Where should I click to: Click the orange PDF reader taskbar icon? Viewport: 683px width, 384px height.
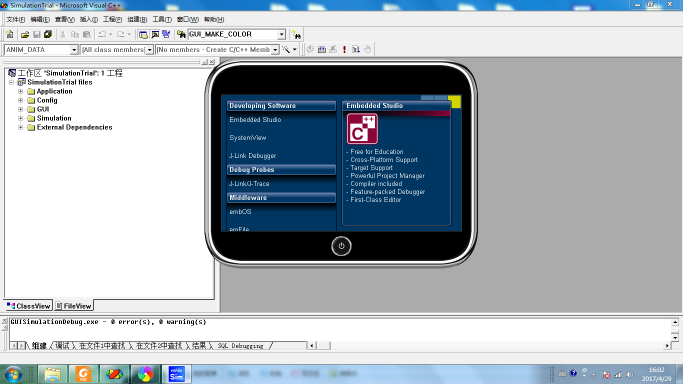pyautogui.click(x=83, y=374)
